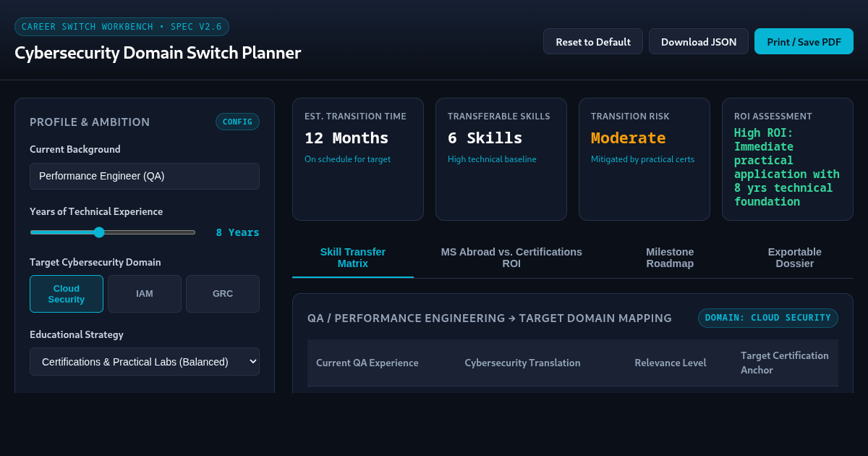868x456 pixels.
Task: Select GRC target domain
Action: [223, 294]
